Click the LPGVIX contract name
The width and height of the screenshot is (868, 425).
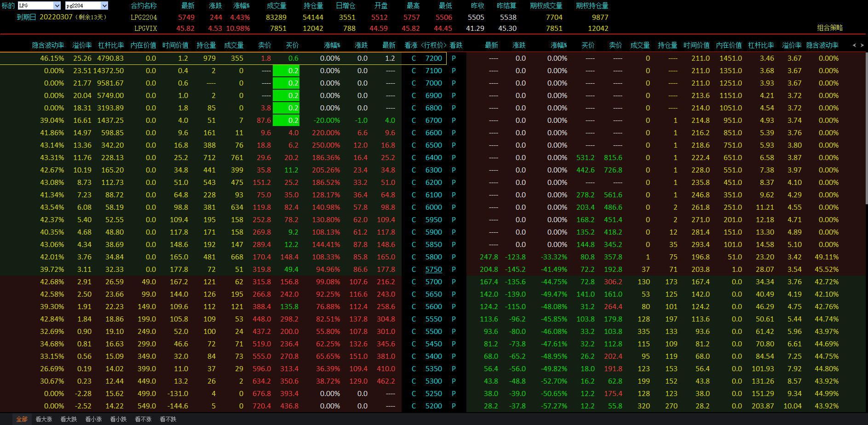click(x=145, y=29)
